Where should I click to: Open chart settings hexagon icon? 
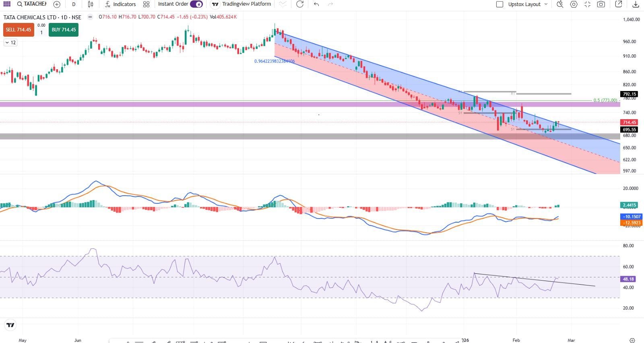574,4
